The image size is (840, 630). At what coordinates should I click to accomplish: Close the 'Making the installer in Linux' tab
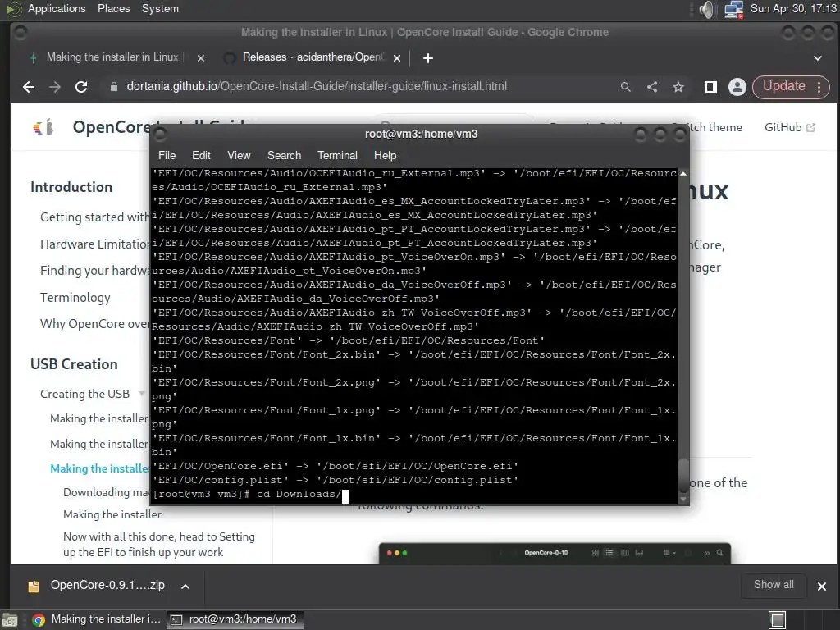pos(201,58)
